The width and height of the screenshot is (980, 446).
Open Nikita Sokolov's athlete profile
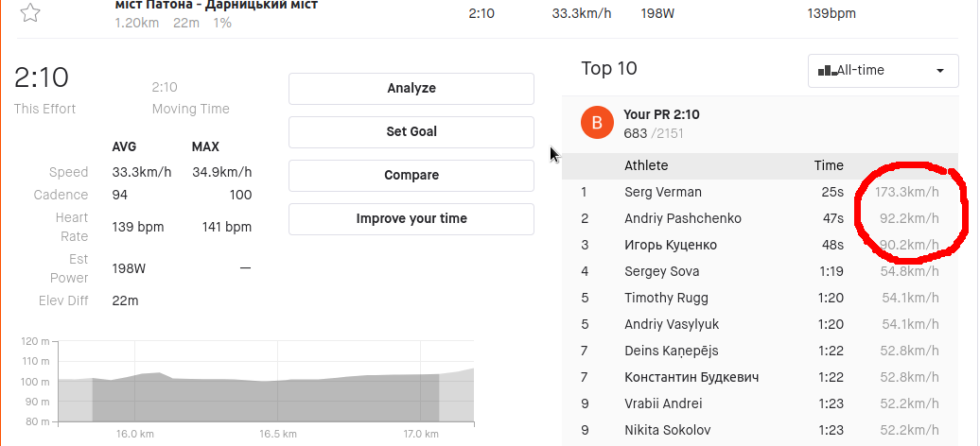click(668, 430)
